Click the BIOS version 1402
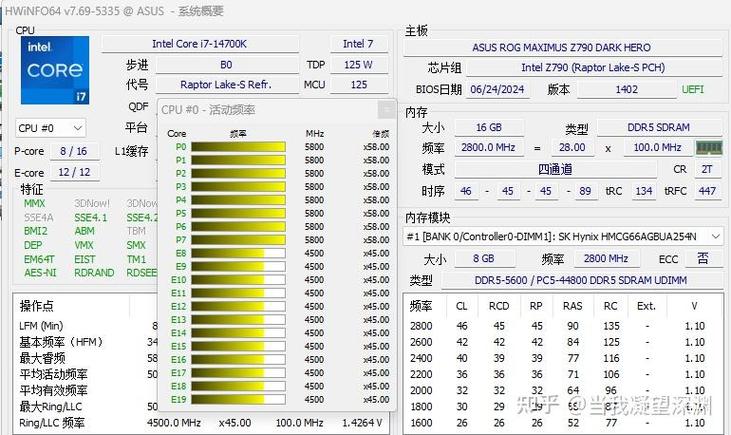This screenshot has height=435, width=731. (626, 90)
